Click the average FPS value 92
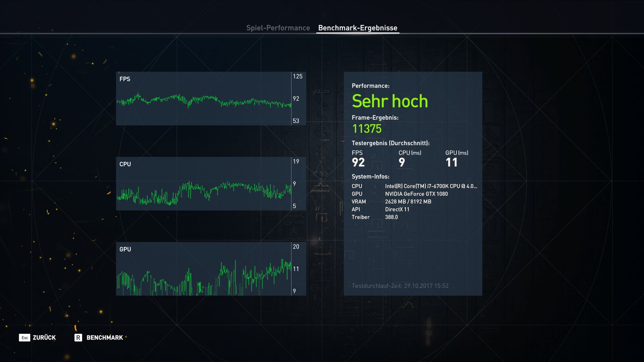Image resolution: width=644 pixels, height=362 pixels. [x=358, y=163]
